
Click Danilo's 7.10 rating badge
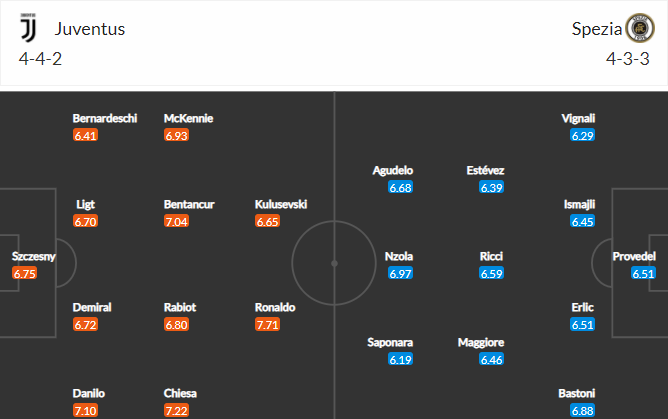pyautogui.click(x=85, y=411)
